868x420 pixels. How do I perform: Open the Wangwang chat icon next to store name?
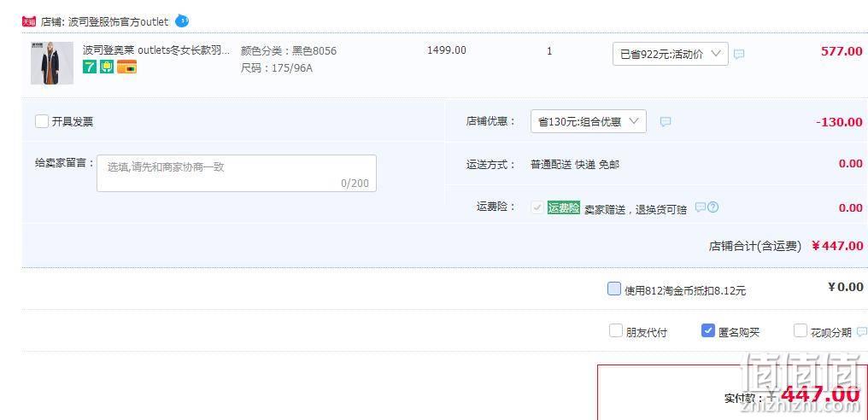pos(182,21)
